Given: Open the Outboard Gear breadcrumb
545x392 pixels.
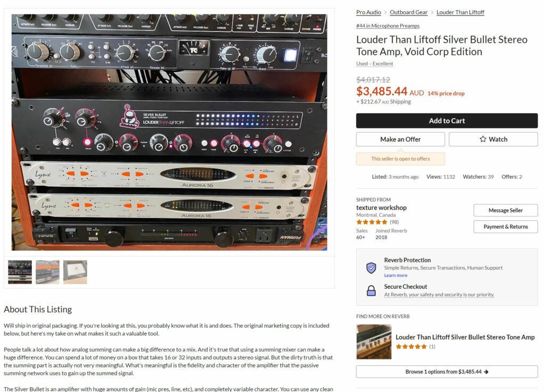Looking at the screenshot, I should [408, 12].
